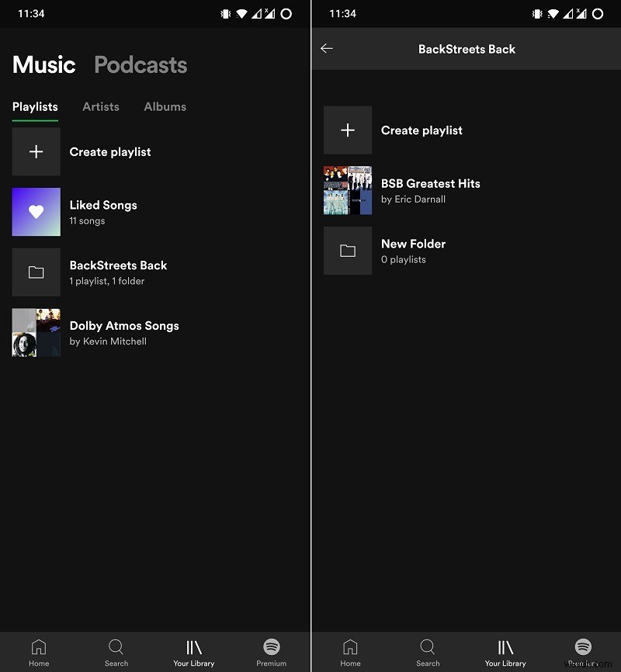Tap the BSB Greatest Hits cover thumbnail
This screenshot has width=621, height=672.
(347, 190)
